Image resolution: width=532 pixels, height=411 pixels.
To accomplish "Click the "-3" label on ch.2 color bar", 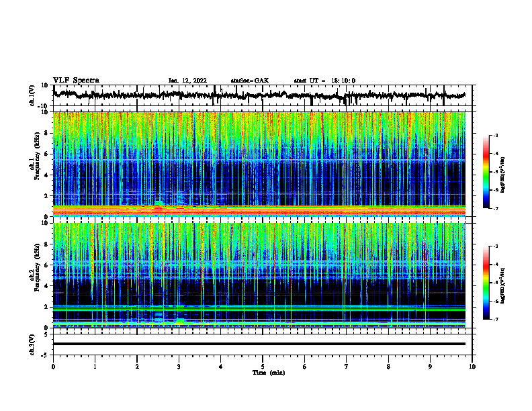I will pyautogui.click(x=495, y=246).
